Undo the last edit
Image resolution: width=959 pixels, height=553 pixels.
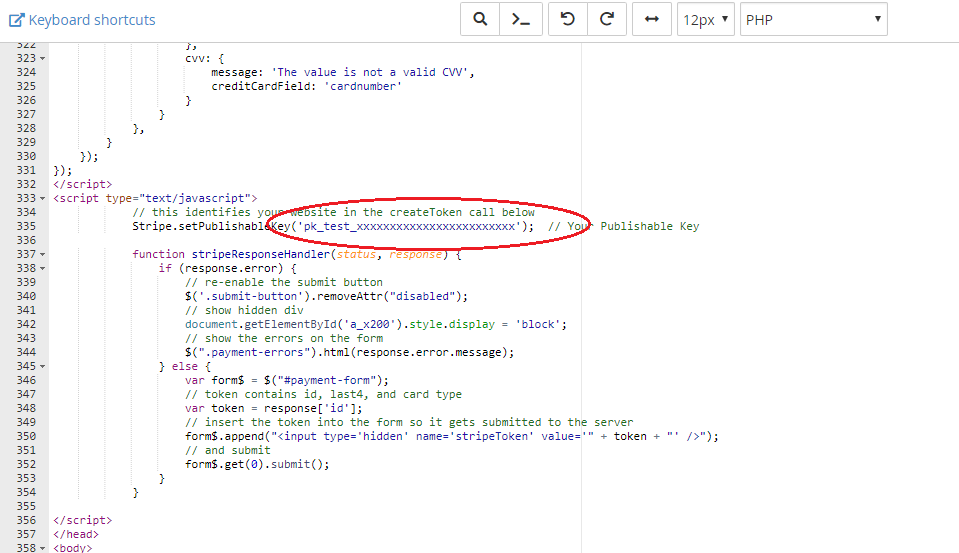click(x=568, y=20)
